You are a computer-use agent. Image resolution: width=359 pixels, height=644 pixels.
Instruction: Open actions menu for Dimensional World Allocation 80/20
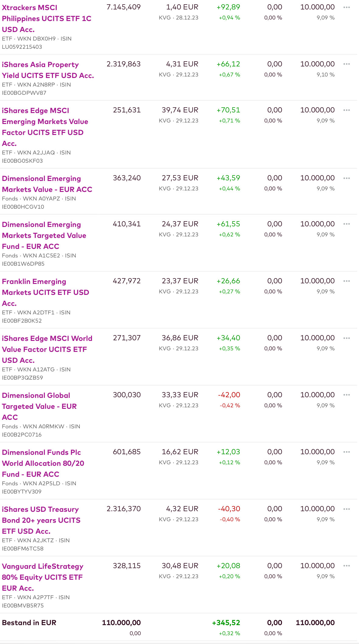click(x=346, y=452)
